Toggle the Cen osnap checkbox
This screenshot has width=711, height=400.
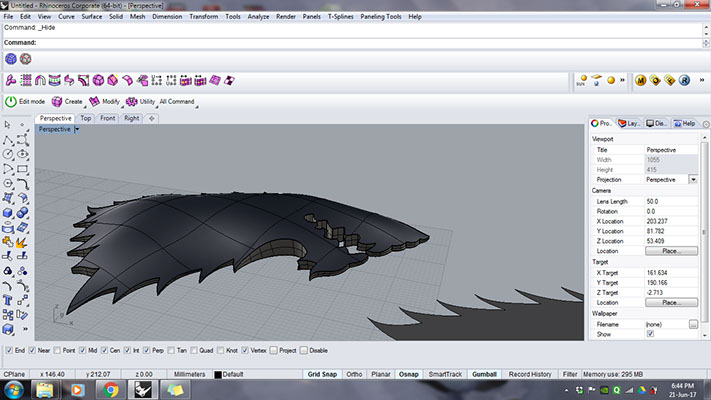click(104, 351)
